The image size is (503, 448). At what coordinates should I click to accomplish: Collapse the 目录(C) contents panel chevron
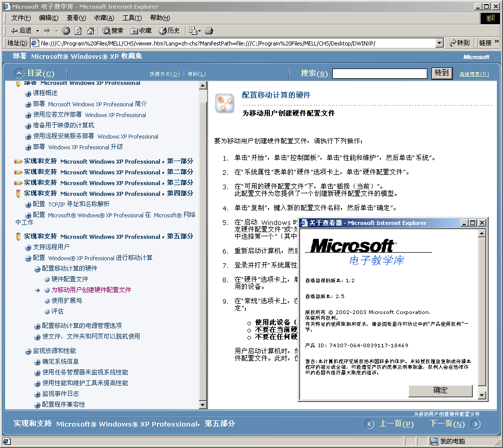(19, 74)
